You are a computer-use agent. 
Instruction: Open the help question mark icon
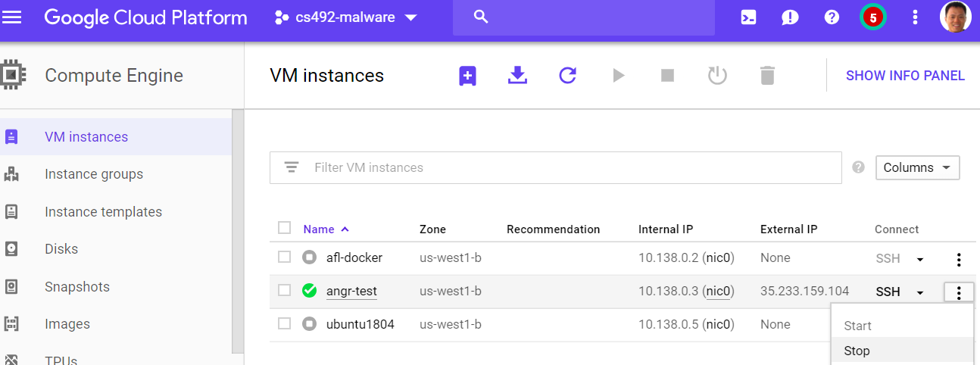coord(832,17)
